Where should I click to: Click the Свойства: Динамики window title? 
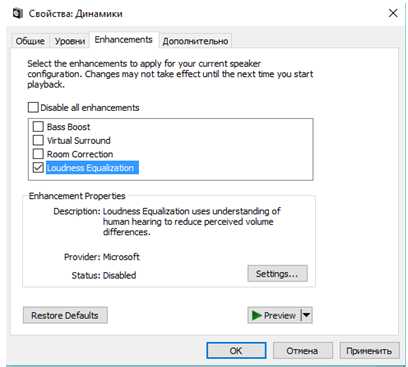tap(76, 14)
